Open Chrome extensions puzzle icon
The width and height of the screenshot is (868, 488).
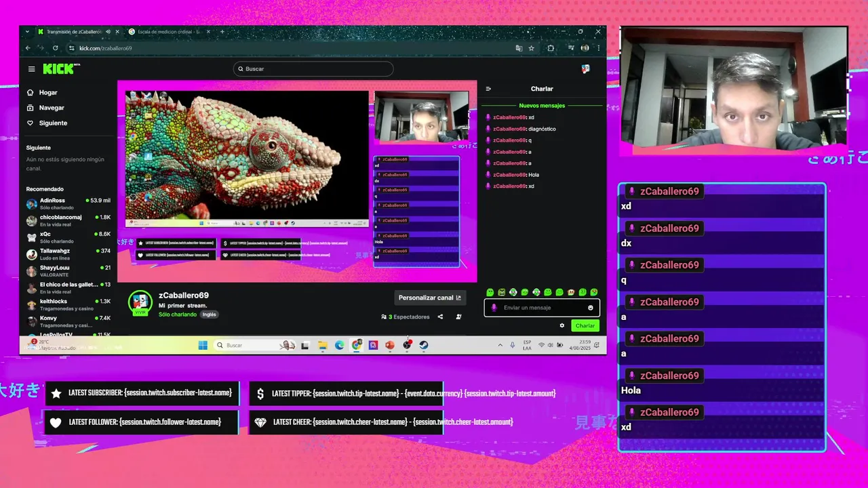tap(551, 48)
